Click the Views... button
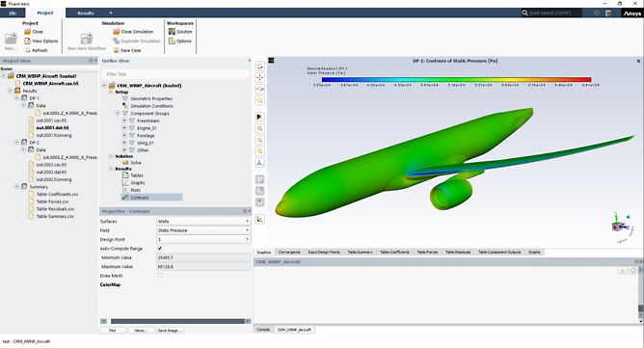Viewport: 644px width, 348px height. 141,331
